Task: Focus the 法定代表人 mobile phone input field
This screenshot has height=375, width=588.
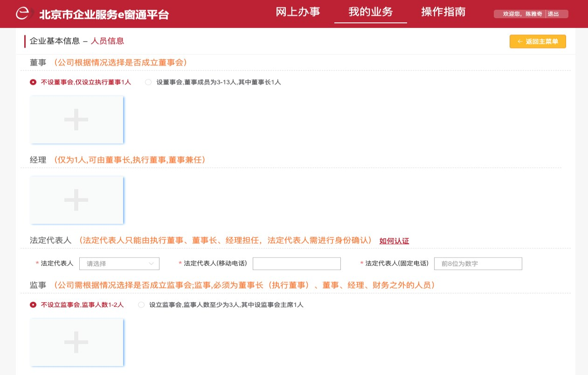Action: coord(297,264)
